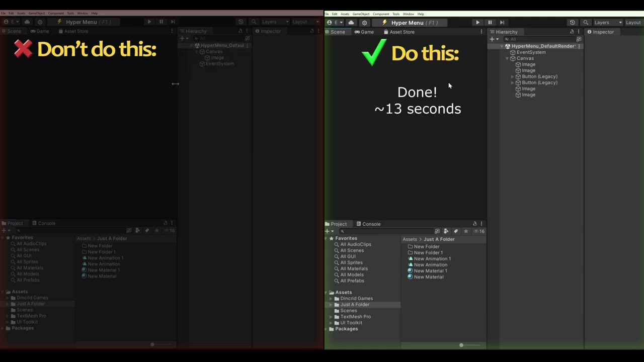This screenshot has width=644, height=362.
Task: Open HyperMenu_DefaultRender scene options menu
Action: point(579,46)
